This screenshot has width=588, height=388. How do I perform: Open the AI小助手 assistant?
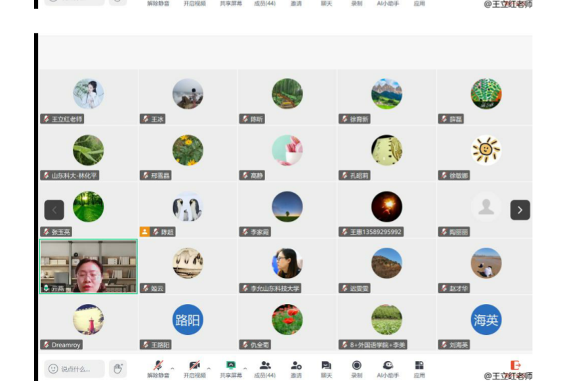(x=388, y=366)
